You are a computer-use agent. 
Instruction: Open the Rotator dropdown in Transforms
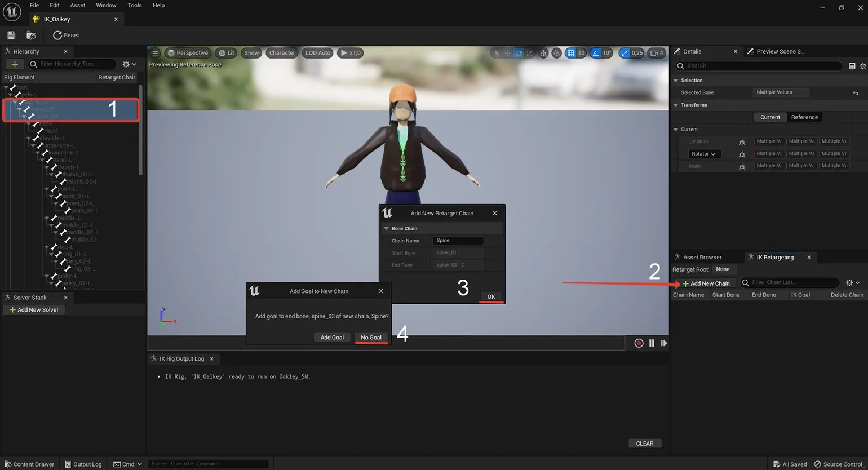point(703,154)
